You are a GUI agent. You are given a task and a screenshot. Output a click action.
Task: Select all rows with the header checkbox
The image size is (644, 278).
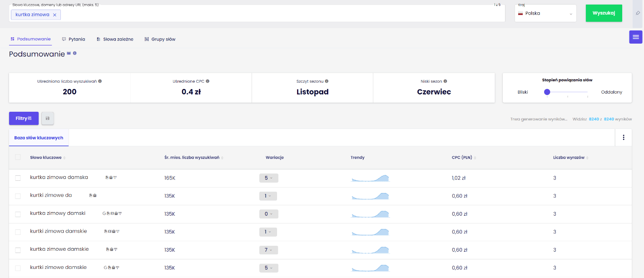(18, 157)
